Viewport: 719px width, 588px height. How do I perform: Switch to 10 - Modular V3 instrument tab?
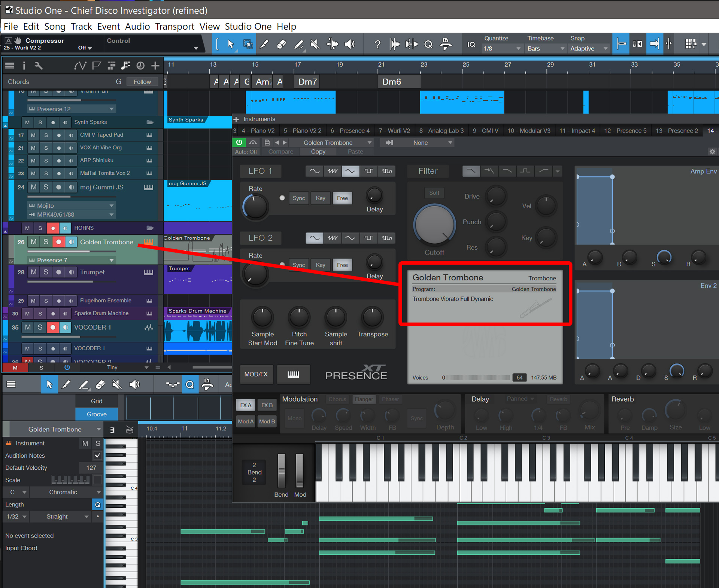[529, 131]
